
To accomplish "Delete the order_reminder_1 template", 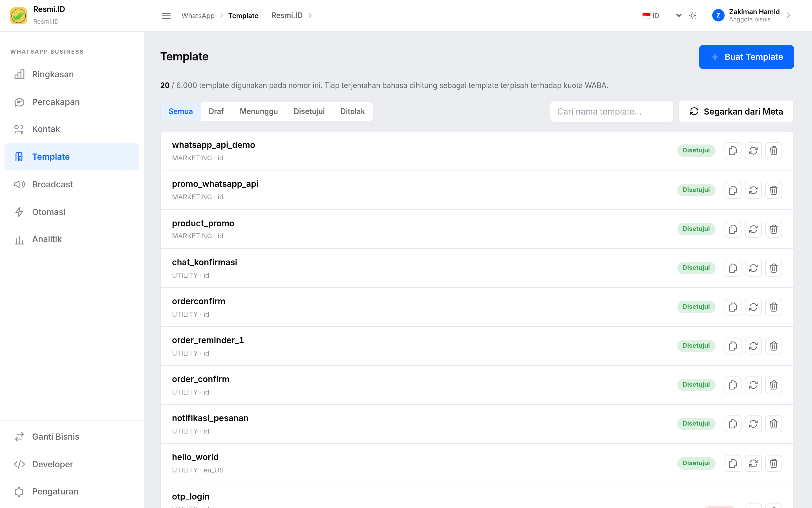I will pos(773,346).
